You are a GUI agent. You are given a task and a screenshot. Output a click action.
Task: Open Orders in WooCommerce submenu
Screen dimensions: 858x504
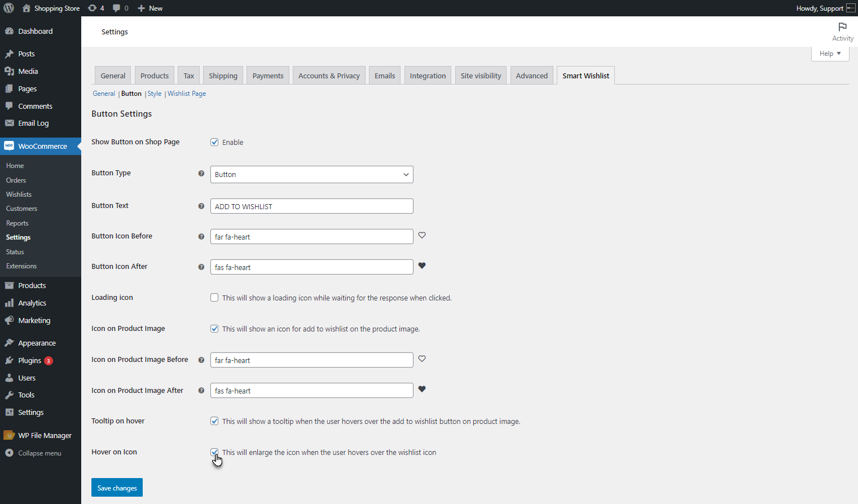tap(16, 180)
